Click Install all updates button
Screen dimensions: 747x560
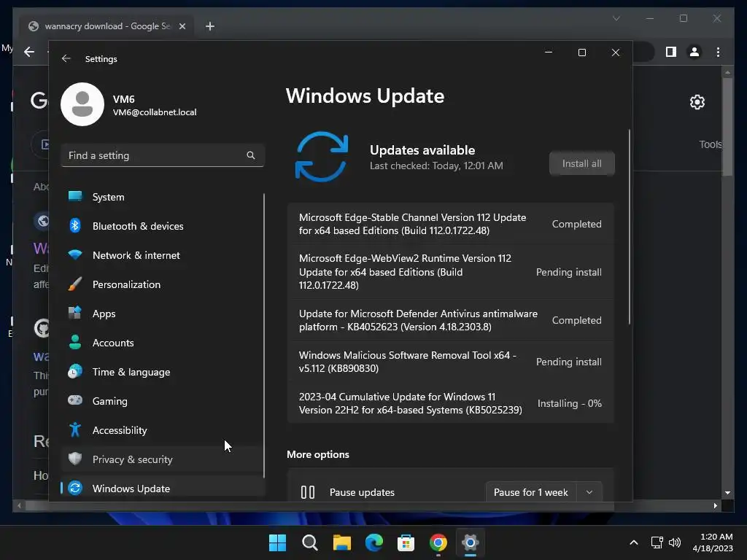581,163
